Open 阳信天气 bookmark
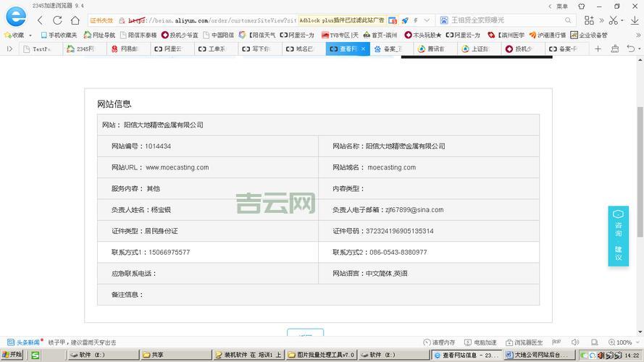644x362 pixels. 257,35
